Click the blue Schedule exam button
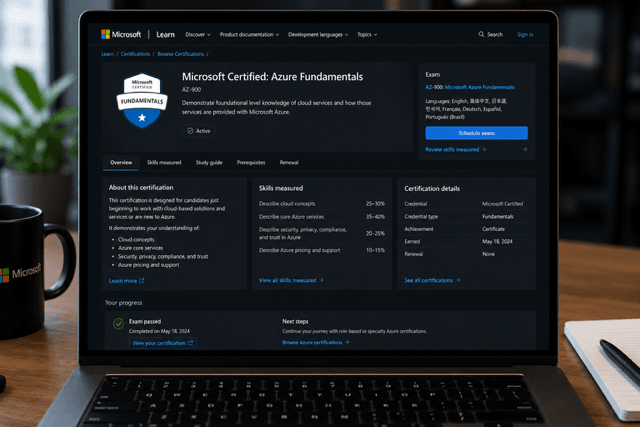Screen dimensions: 640x427 tap(476, 133)
